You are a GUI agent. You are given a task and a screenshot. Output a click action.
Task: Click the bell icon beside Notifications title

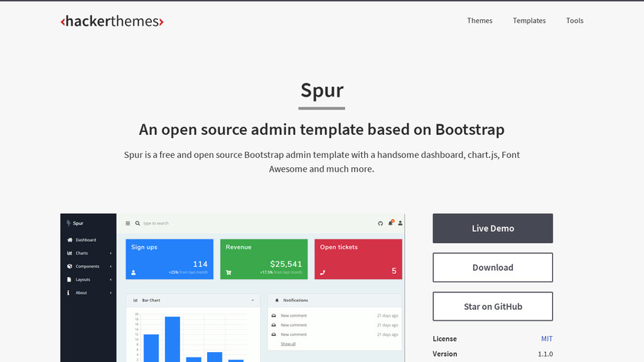277,301
